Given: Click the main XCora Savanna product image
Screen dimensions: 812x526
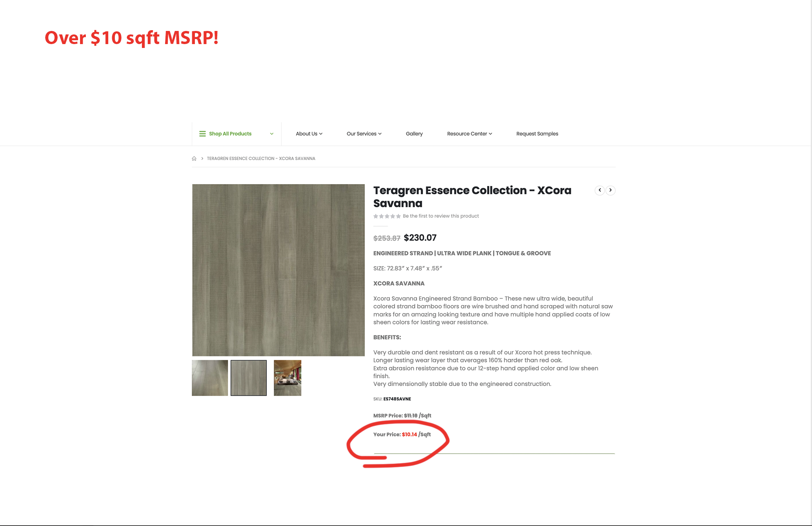Looking at the screenshot, I should pos(278,270).
